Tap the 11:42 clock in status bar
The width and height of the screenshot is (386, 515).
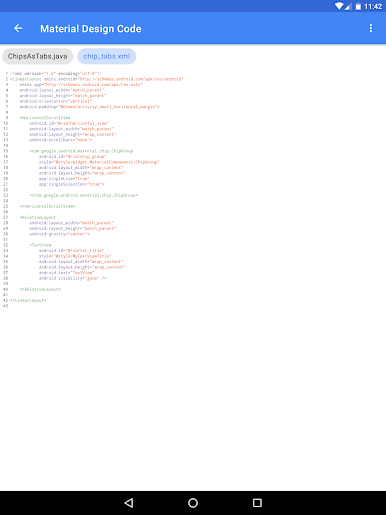coord(373,6)
